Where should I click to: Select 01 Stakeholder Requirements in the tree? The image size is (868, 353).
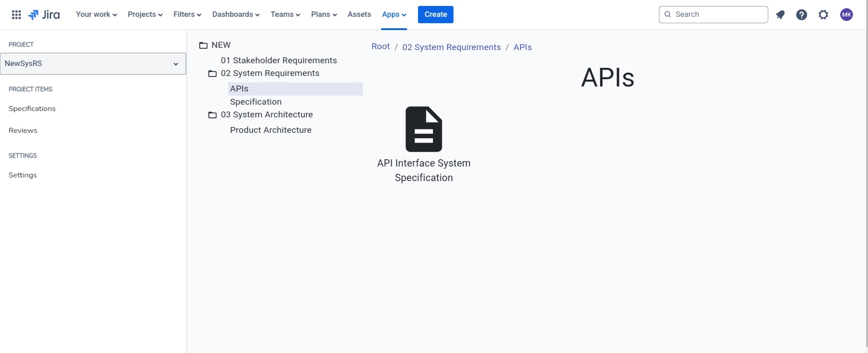[279, 61]
